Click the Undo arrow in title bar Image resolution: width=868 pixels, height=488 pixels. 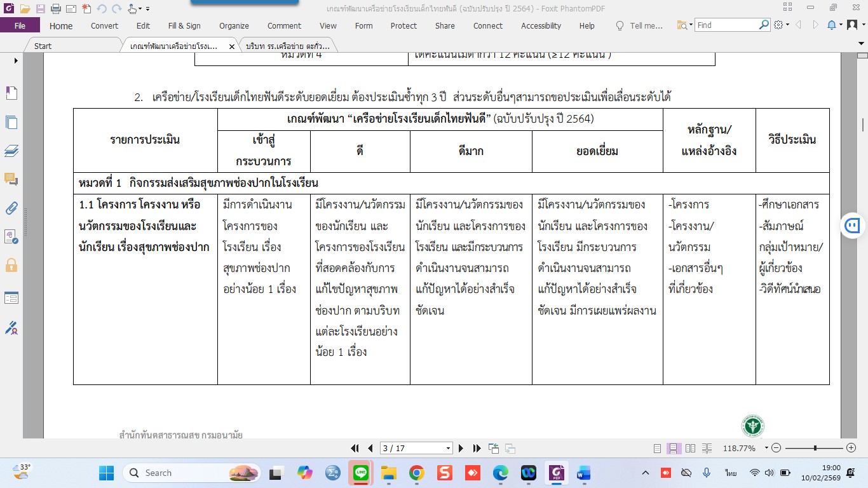coord(102,9)
